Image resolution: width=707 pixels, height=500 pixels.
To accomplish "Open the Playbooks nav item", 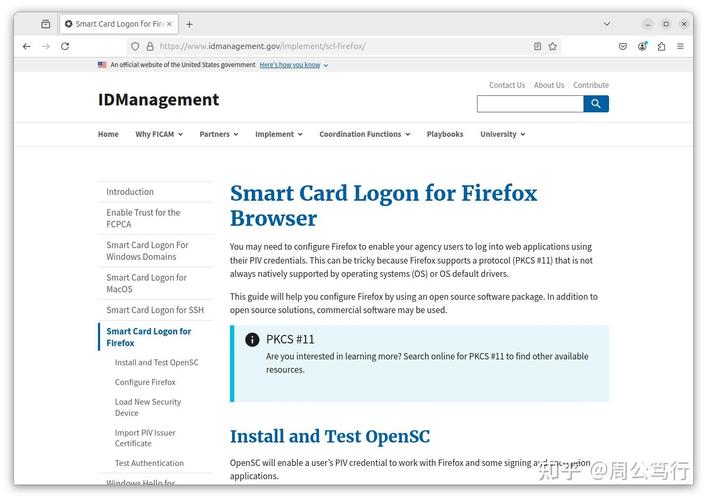I will (x=445, y=134).
